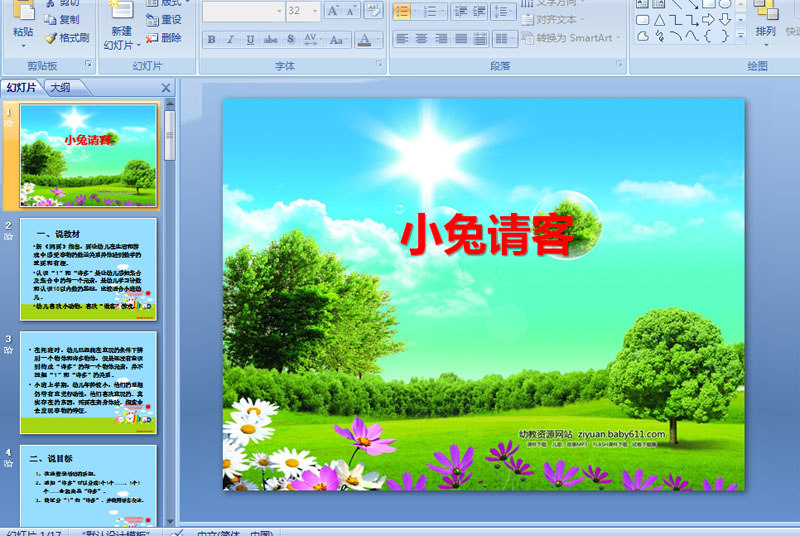
Task: Open the line spacing menu
Action: tap(503, 11)
